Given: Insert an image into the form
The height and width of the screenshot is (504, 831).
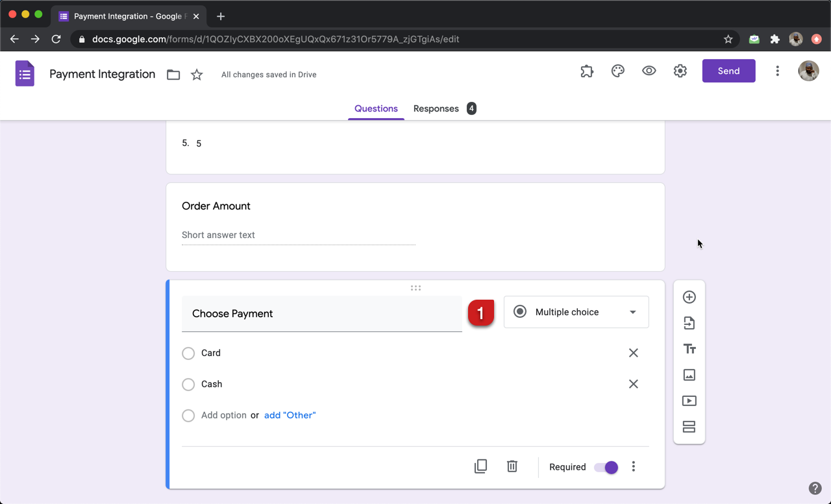Looking at the screenshot, I should click(x=689, y=374).
